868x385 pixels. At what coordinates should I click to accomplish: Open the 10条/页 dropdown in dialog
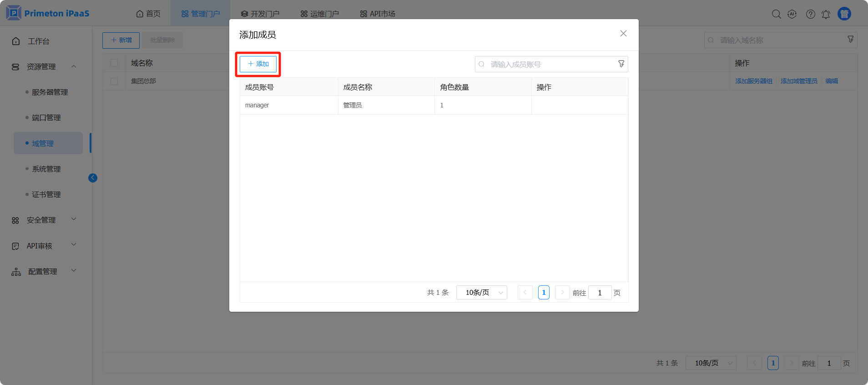481,293
